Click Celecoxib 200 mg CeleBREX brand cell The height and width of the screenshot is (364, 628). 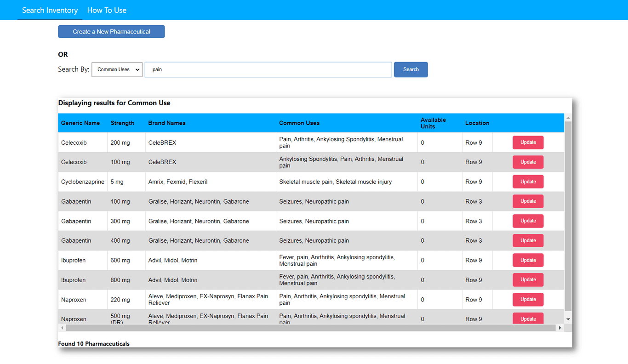(211, 143)
